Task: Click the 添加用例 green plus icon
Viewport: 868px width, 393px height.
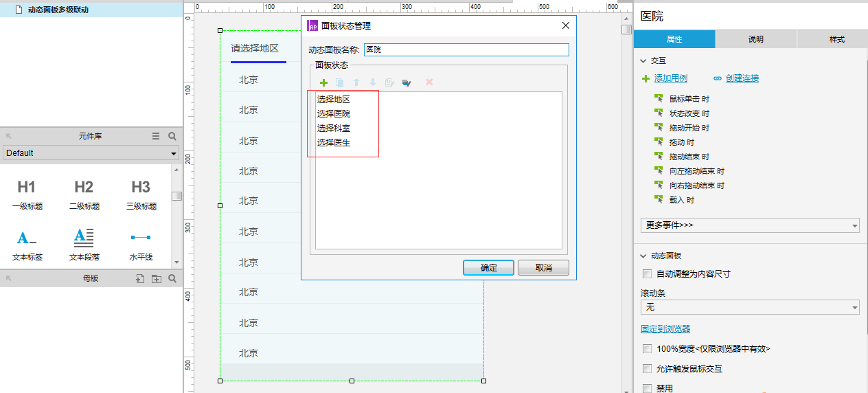Action: tap(646, 78)
